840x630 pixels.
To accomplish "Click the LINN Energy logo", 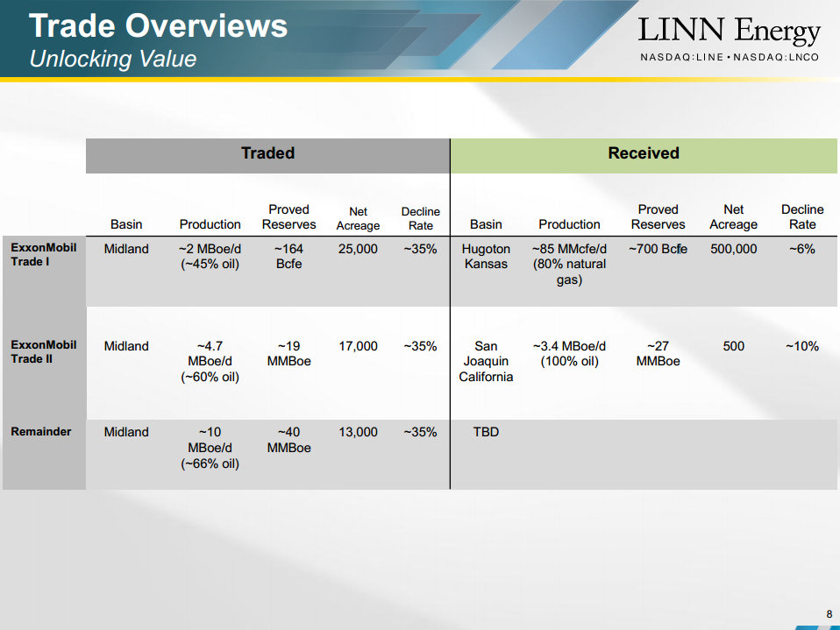I will pos(729,32).
